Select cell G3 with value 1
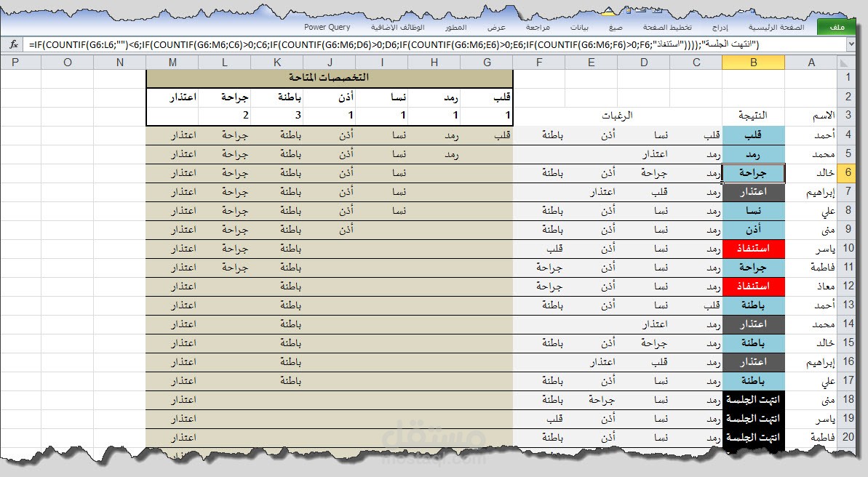Screen dimensions: 868x477 coord(487,116)
